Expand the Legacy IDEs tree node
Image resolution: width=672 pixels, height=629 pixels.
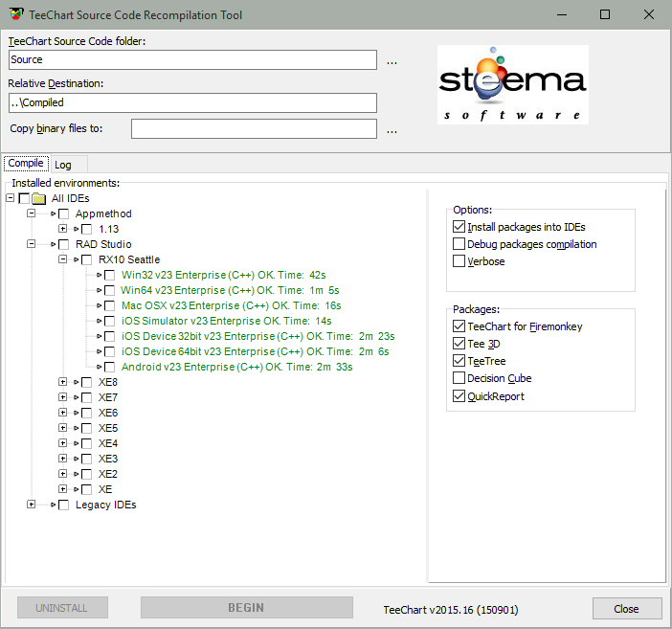pyautogui.click(x=31, y=505)
